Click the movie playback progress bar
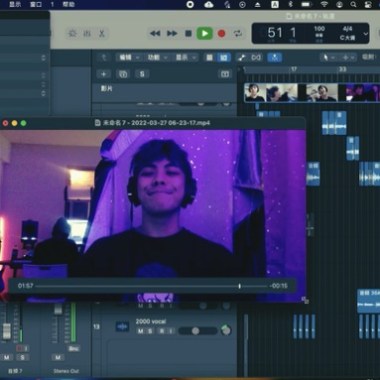The image size is (380, 380). tap(151, 286)
